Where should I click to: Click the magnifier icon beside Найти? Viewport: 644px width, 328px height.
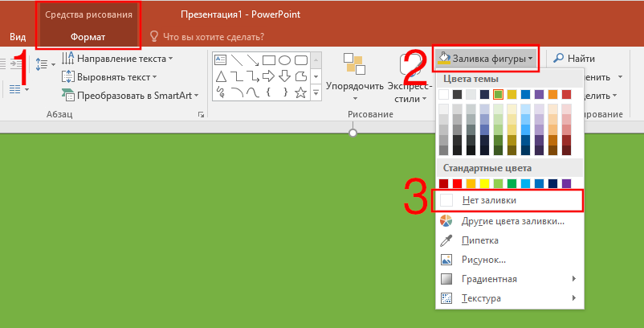tap(559, 59)
